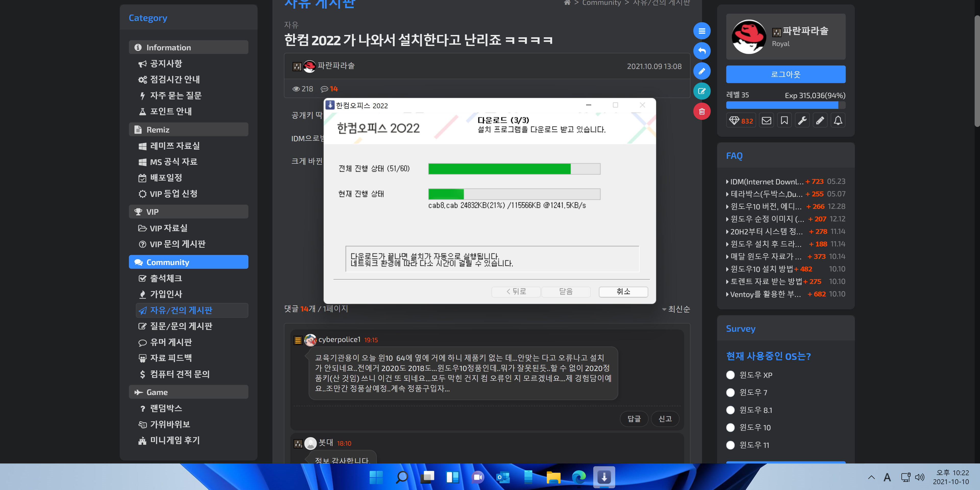
Task: Click the Hancom installer taskbar icon
Action: point(604,477)
